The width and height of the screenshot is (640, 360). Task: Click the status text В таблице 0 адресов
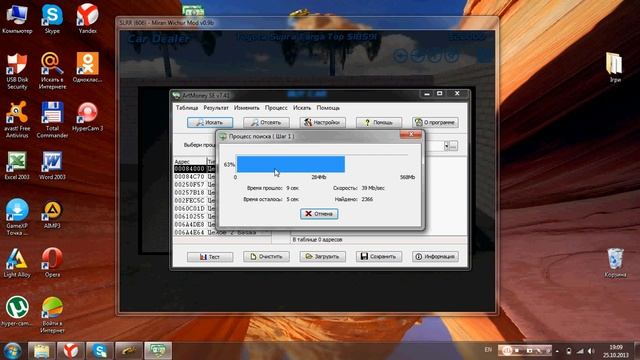(x=318, y=240)
